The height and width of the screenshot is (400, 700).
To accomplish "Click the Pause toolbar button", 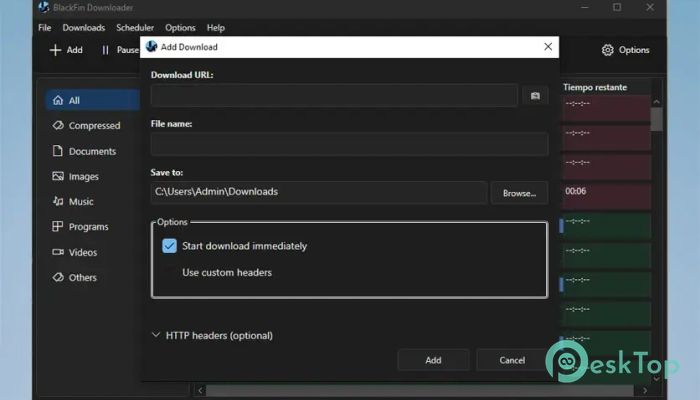I will (119, 50).
